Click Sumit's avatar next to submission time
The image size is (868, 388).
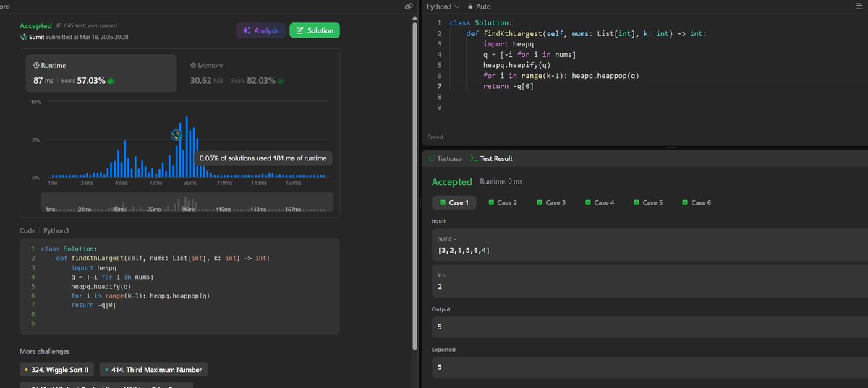pos(23,37)
